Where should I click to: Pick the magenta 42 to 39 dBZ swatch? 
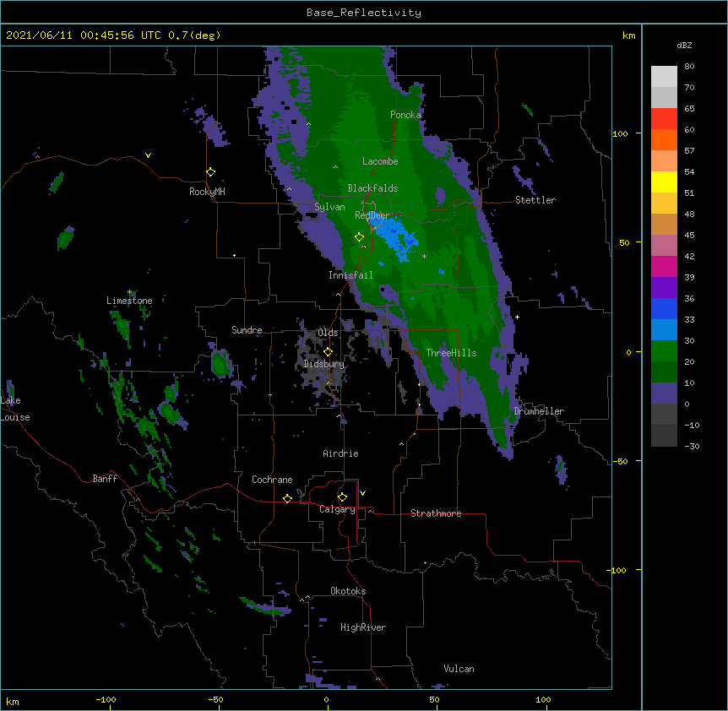pos(664,266)
